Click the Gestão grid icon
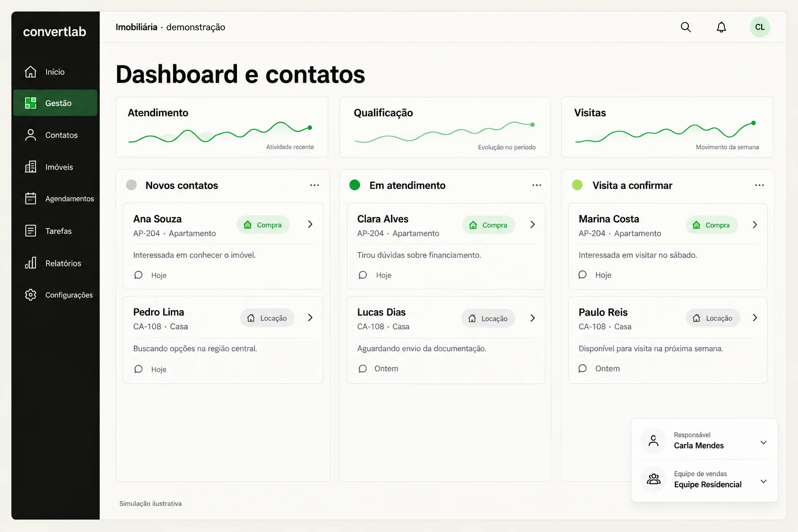The width and height of the screenshot is (798, 532). 31,103
